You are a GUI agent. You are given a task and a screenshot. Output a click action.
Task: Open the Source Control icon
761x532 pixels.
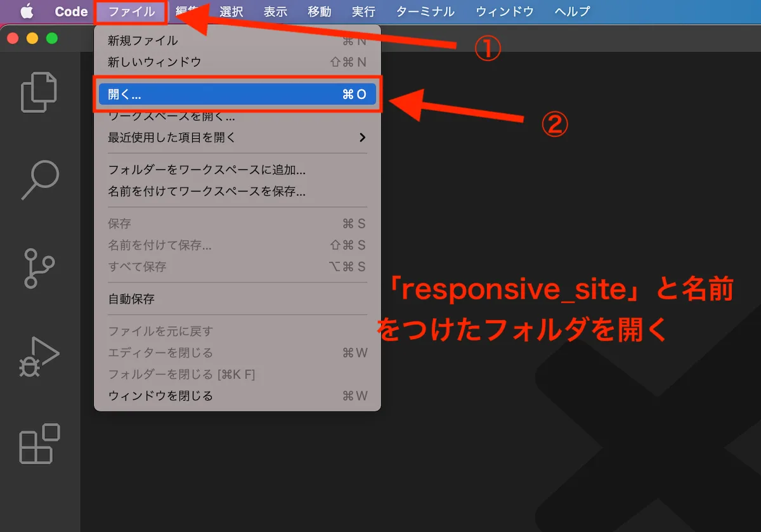39,268
